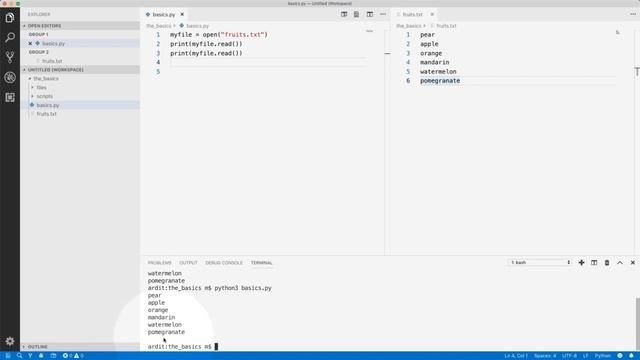Kill the terminal with trash icon

click(x=607, y=262)
